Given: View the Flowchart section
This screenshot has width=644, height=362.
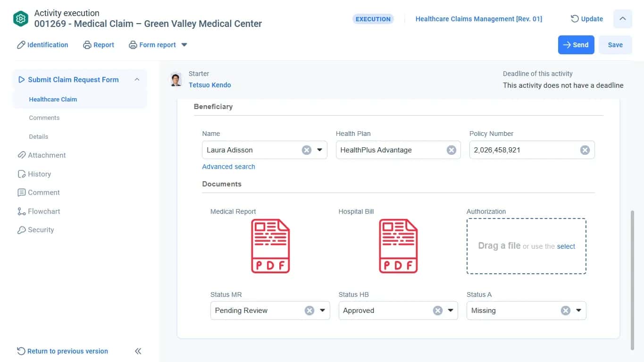Looking at the screenshot, I should coord(39,211).
